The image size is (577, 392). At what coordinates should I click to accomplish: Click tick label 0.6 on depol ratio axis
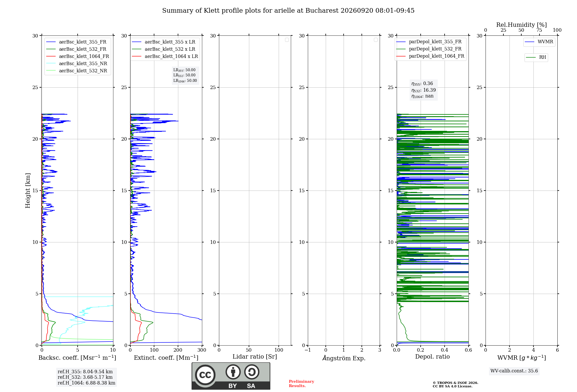point(469,350)
